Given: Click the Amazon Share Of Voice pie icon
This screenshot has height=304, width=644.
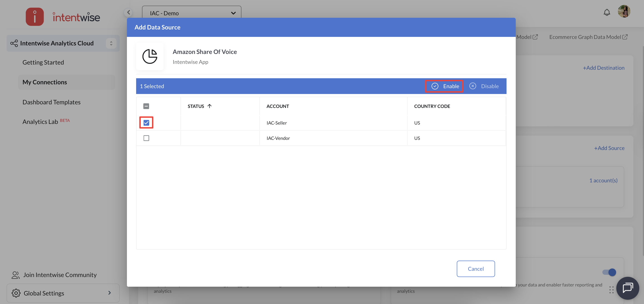Looking at the screenshot, I should coord(150,56).
